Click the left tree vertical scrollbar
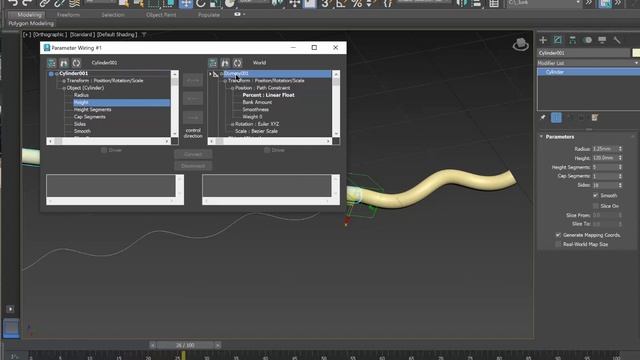640x360 pixels. [x=175, y=104]
